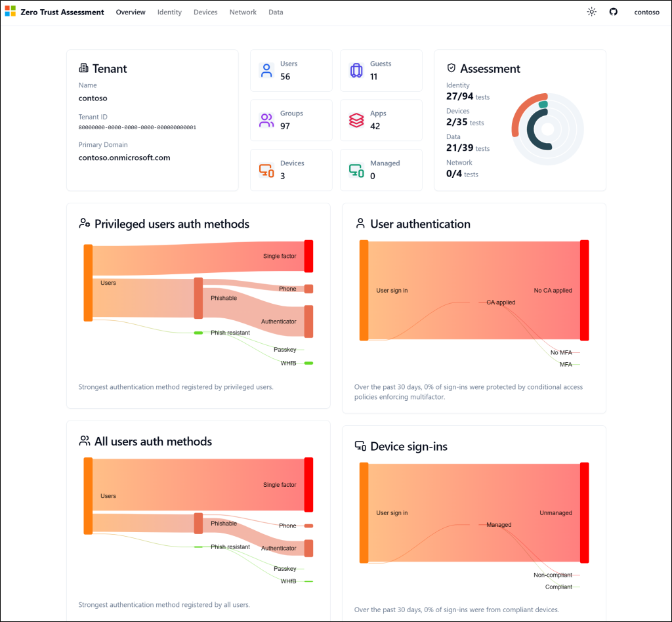Open the Overview tab
Screen dimensions: 672x622
(131, 12)
